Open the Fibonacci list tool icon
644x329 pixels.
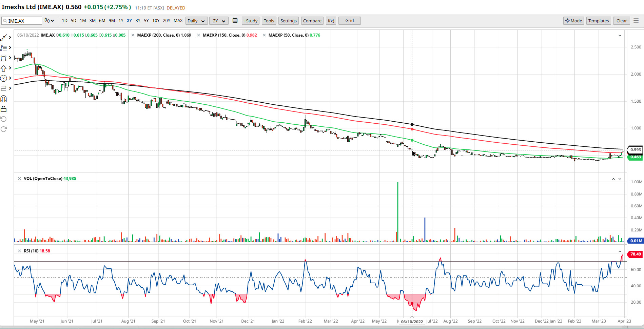4,48
